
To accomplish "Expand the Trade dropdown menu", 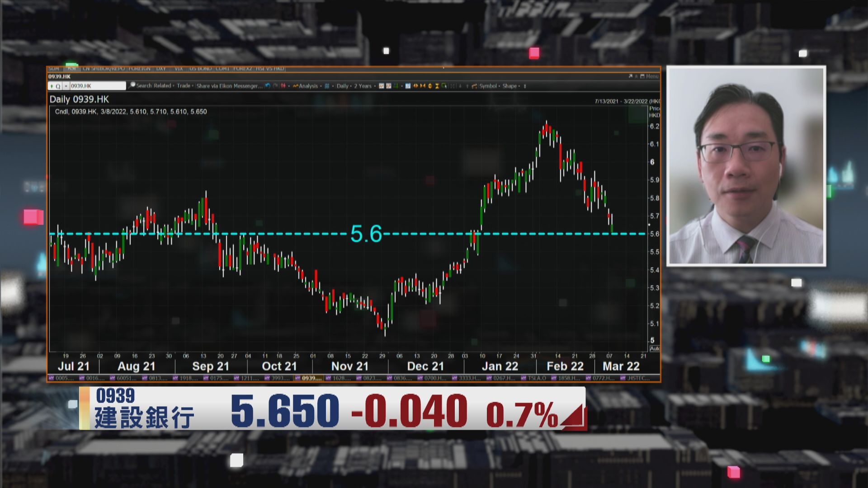I will pos(185,86).
